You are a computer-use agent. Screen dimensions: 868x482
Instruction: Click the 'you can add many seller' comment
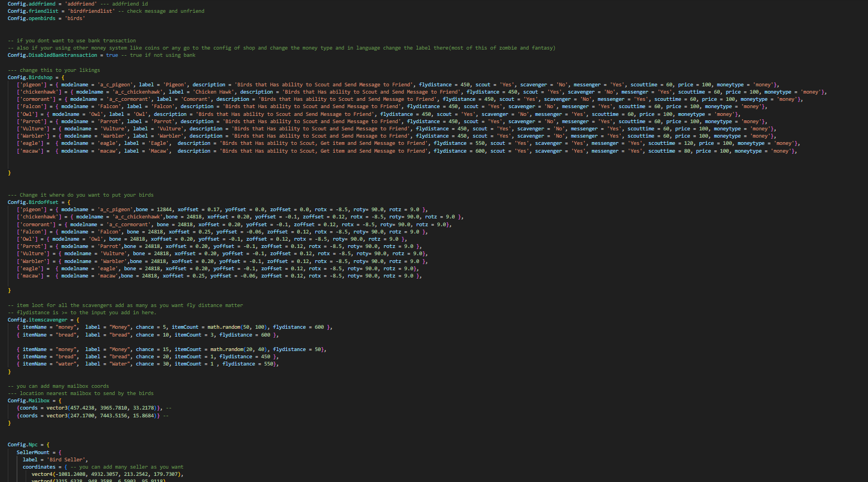click(x=127, y=467)
